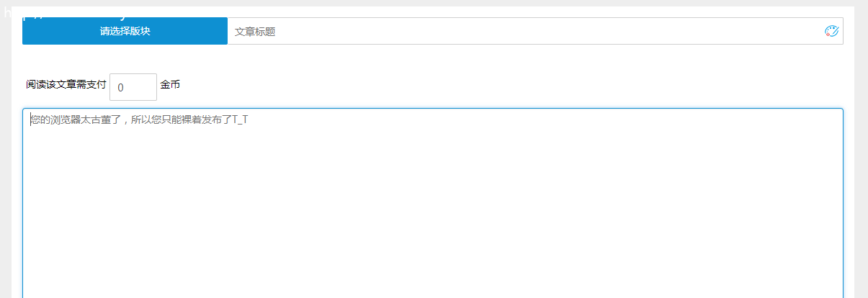This screenshot has width=868, height=298.
Task: Place cursor in the large article content textarea
Action: [x=432, y=203]
